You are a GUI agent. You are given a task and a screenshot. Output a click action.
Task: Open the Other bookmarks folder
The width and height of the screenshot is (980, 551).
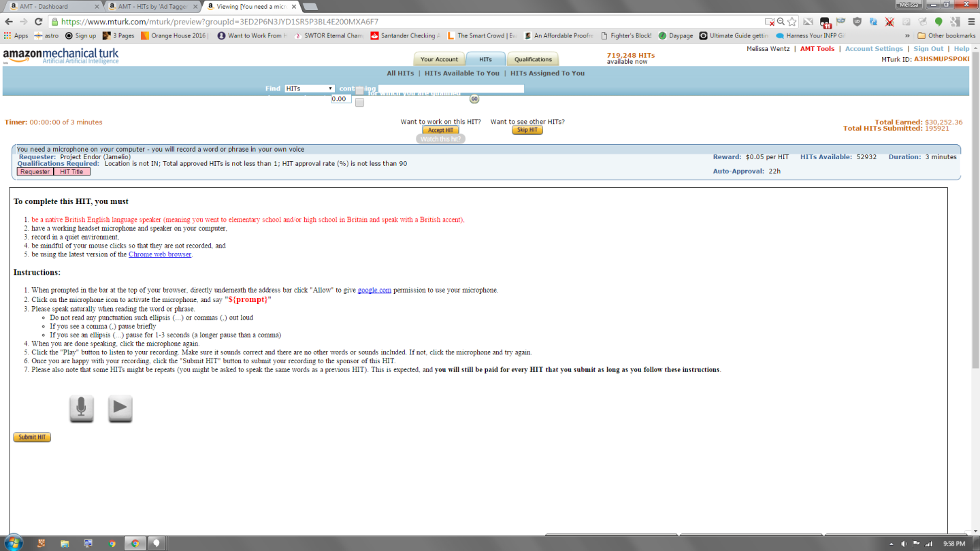click(x=946, y=35)
